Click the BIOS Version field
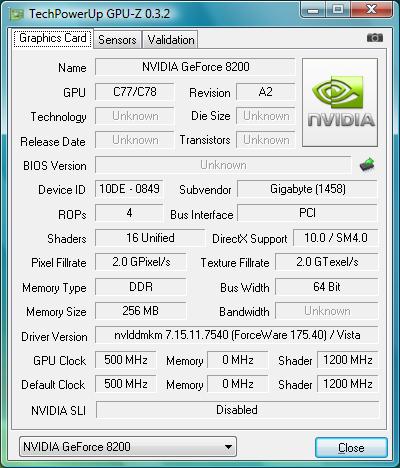The image size is (400, 468). tap(223, 165)
